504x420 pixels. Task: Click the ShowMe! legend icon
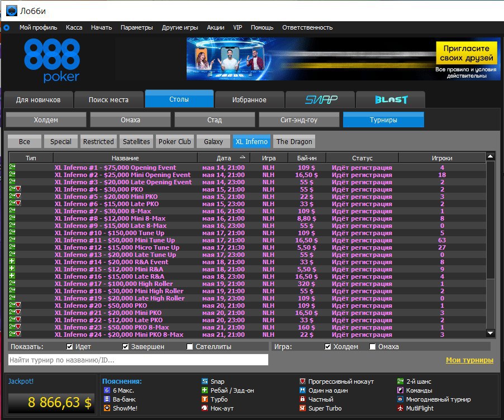107,408
